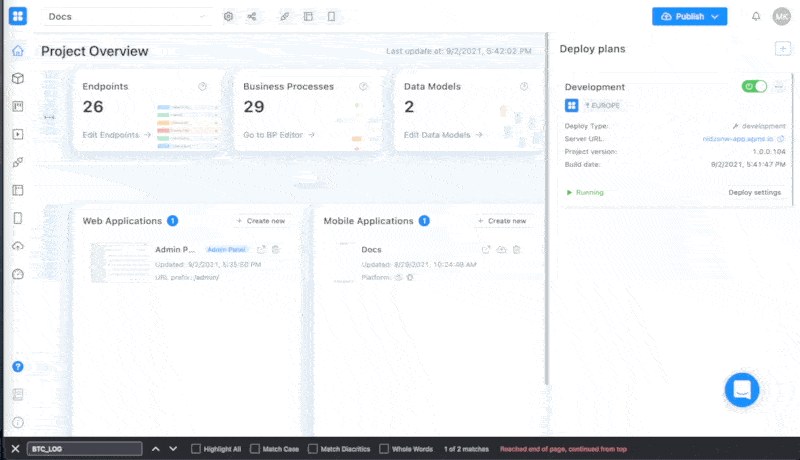Open the Development plan more options menu
800x460 pixels.
(x=779, y=87)
